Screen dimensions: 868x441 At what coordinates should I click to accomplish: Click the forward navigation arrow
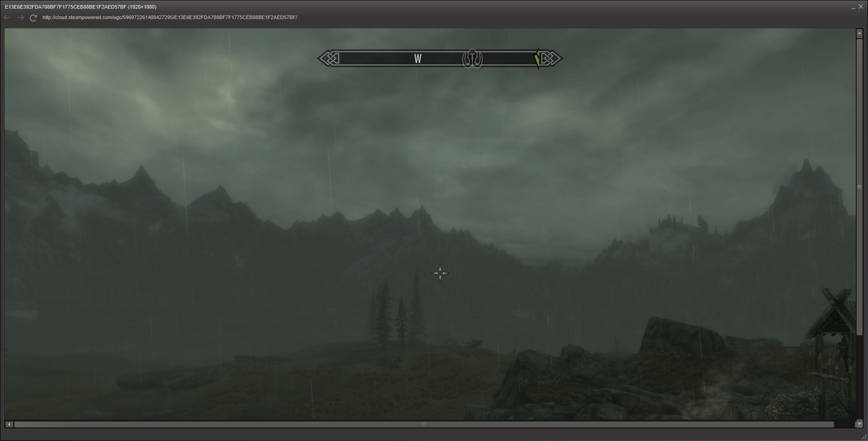20,18
